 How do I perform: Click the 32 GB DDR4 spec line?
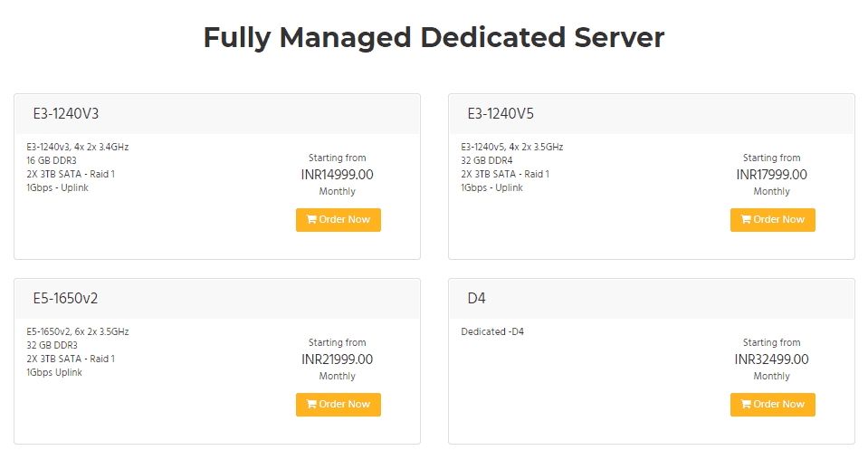click(x=487, y=160)
